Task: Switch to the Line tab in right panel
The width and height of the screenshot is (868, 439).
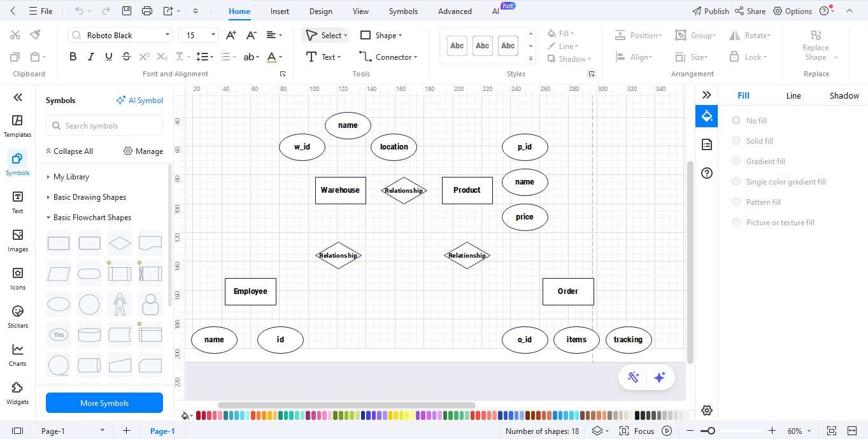Action: tap(793, 95)
